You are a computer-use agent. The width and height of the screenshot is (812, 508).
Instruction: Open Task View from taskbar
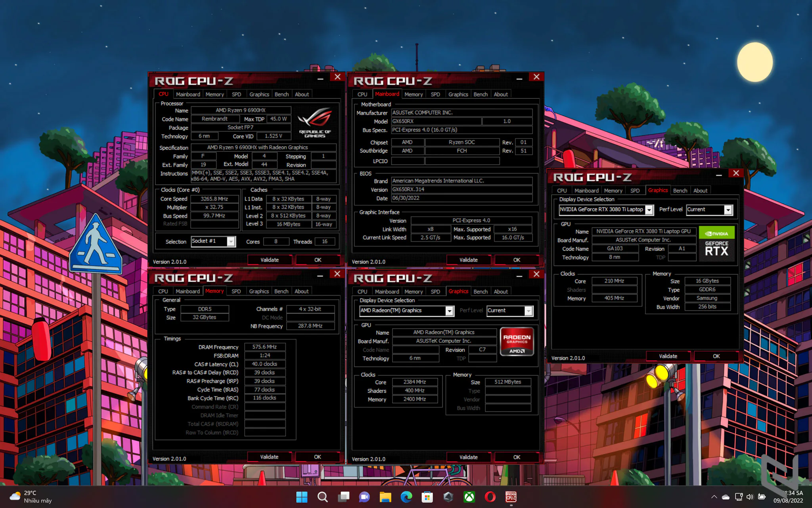(x=344, y=496)
